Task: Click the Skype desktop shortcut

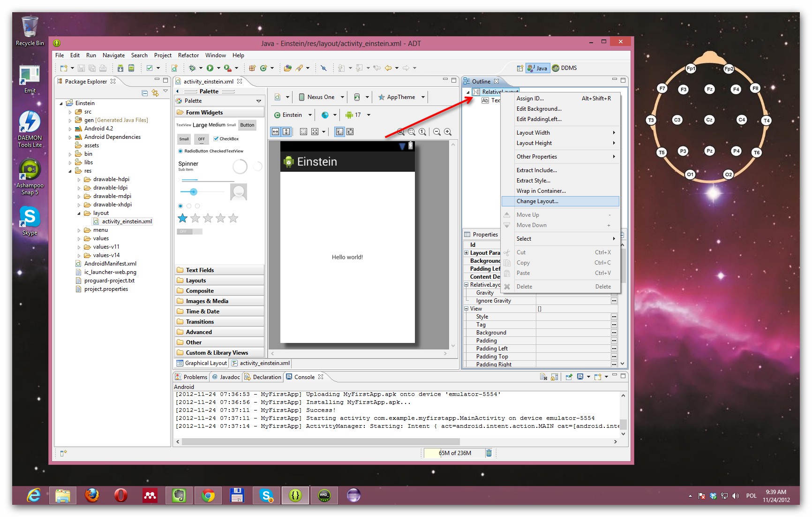Action: [x=30, y=221]
